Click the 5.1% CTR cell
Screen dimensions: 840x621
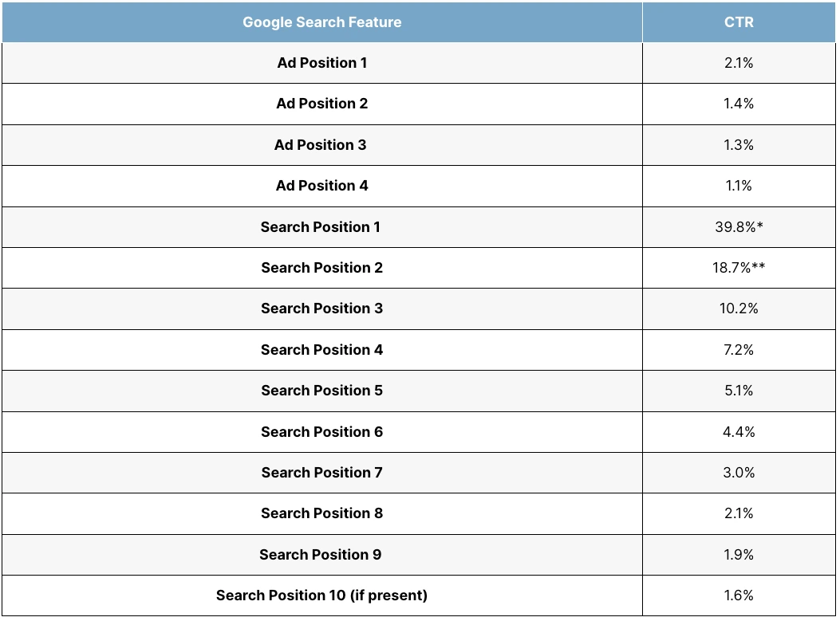[x=738, y=391]
